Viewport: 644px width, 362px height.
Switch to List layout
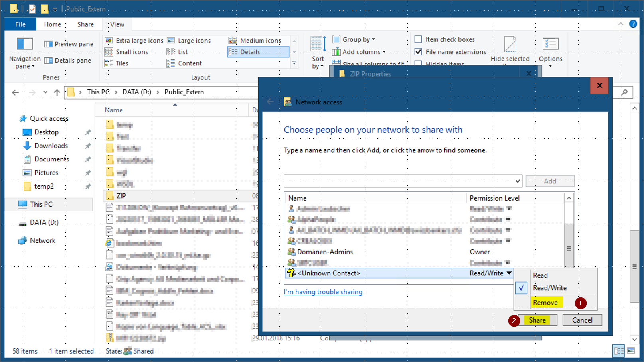pyautogui.click(x=177, y=52)
